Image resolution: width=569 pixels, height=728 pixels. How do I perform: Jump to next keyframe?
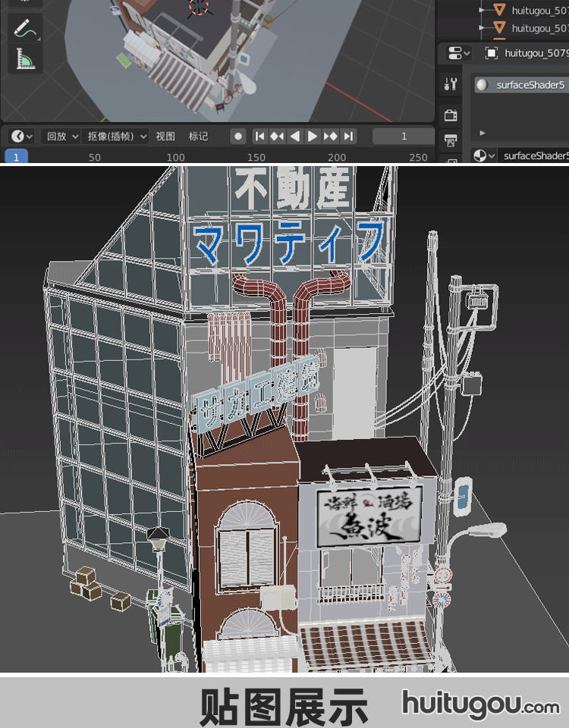330,136
